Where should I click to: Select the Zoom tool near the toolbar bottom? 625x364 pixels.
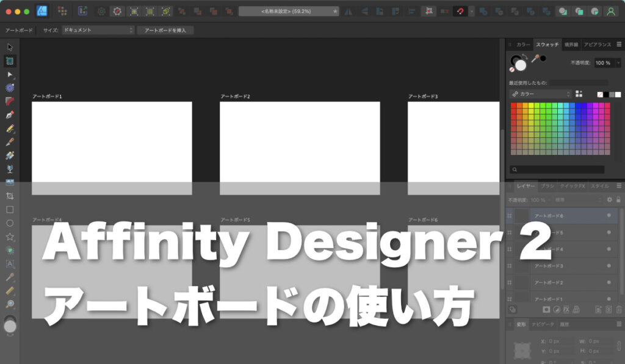10,302
